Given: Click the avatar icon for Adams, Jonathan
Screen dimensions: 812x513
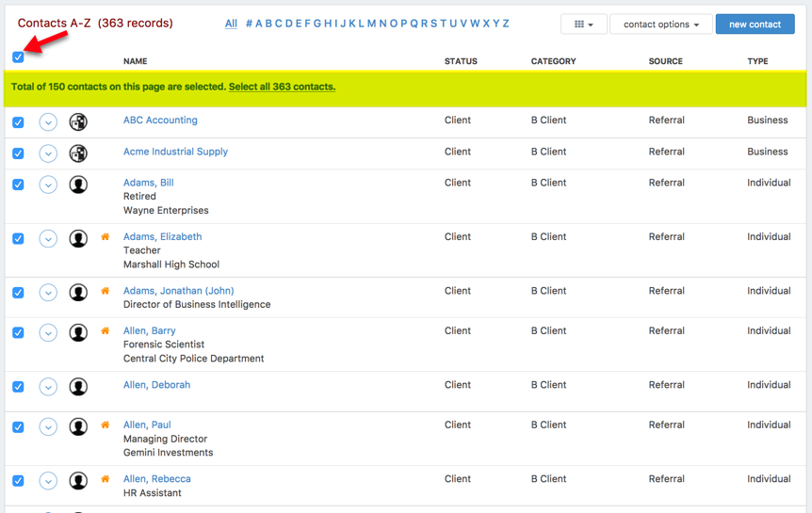Looking at the screenshot, I should point(78,293).
